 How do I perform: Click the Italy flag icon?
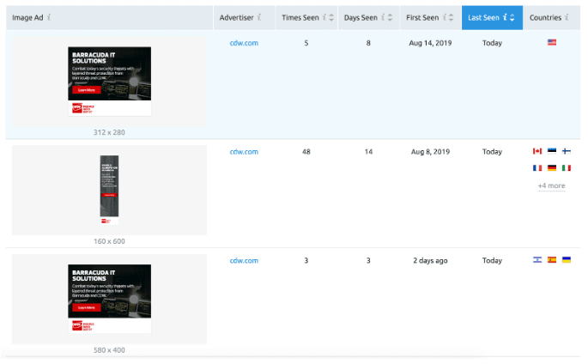pos(567,168)
